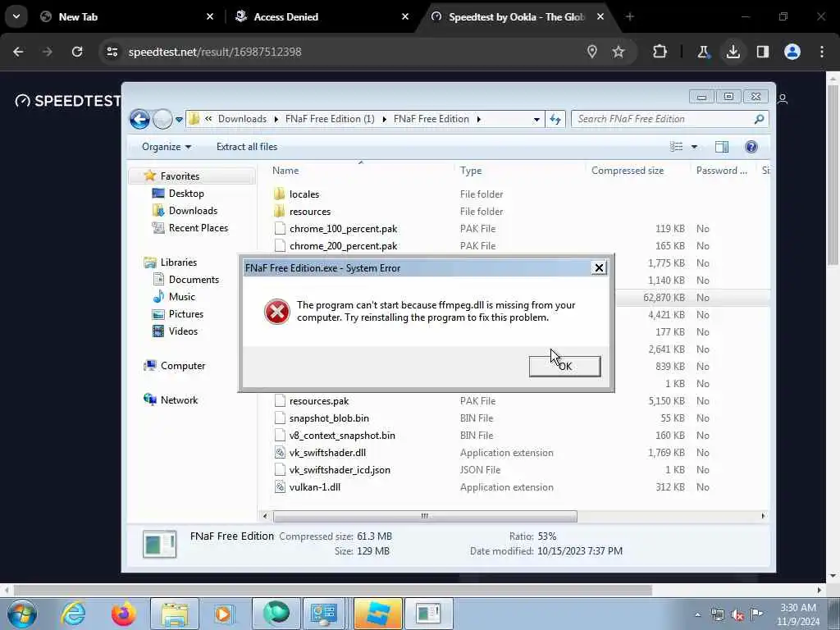
Task: Switch to the Speedtest by Ookla tab
Action: [516, 16]
